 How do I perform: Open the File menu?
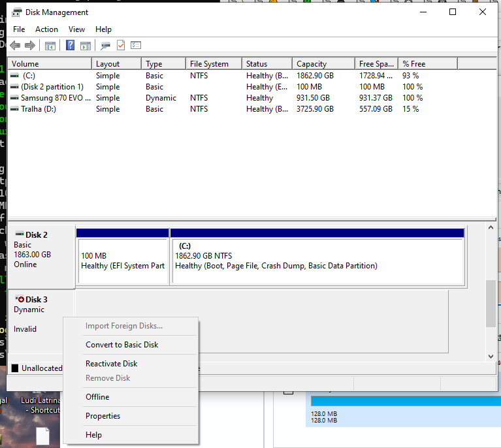click(19, 29)
